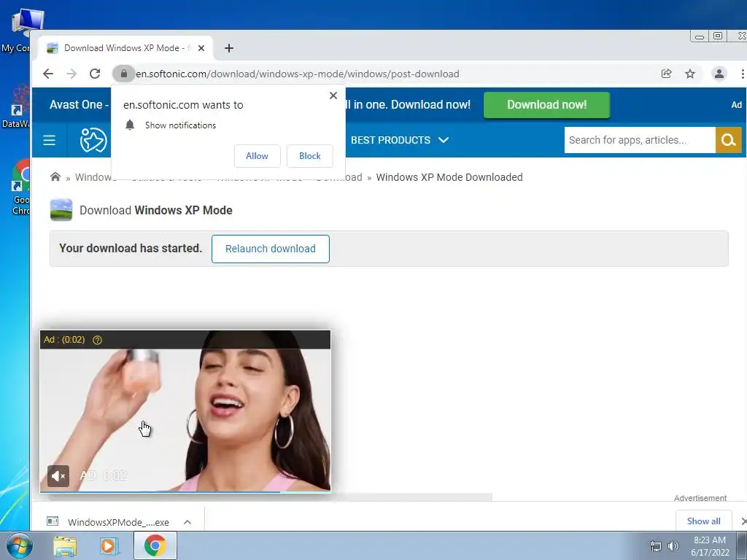
Task: Click the orange search magnifier button
Action: (x=729, y=140)
